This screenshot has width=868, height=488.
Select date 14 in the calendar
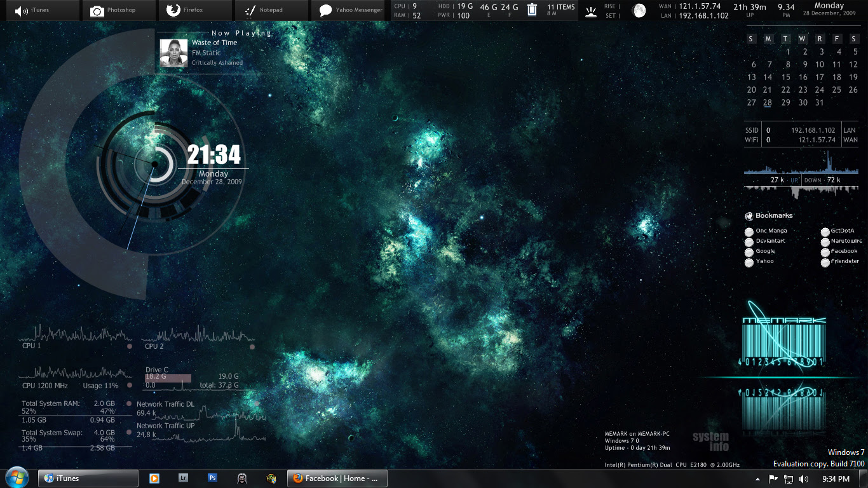tap(768, 78)
